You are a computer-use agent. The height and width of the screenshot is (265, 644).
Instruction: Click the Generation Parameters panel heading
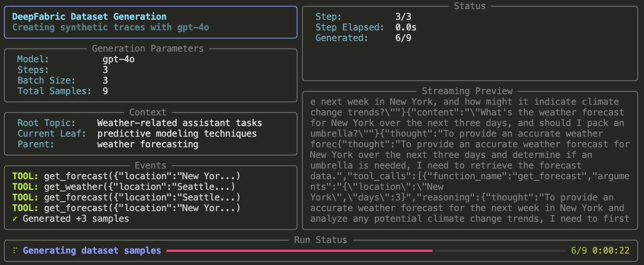click(148, 49)
